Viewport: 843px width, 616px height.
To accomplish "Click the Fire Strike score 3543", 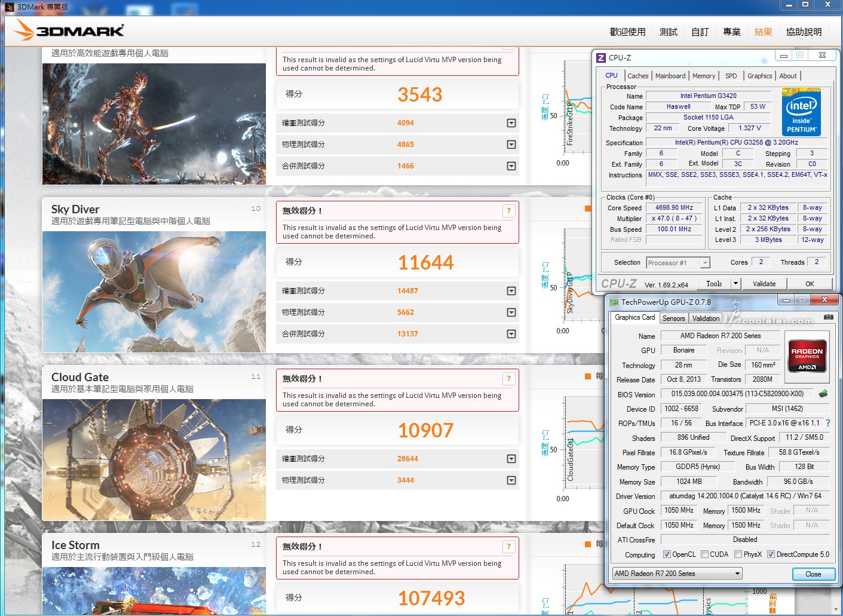I will point(420,94).
